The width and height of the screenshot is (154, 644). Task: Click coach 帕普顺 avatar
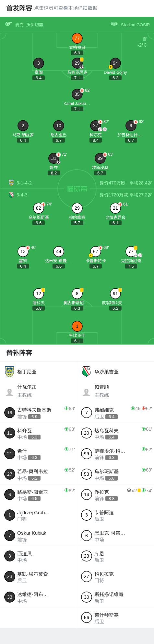point(87,392)
